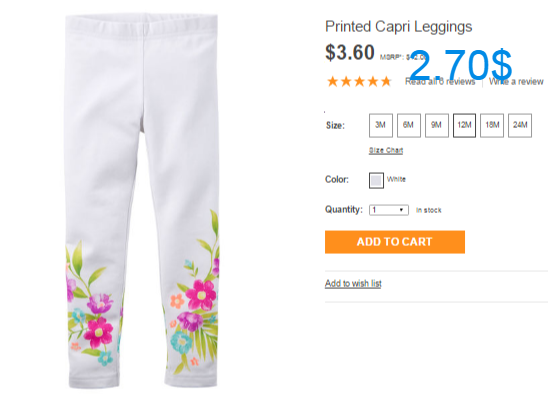Open Read all 8 reviews link

[440, 81]
